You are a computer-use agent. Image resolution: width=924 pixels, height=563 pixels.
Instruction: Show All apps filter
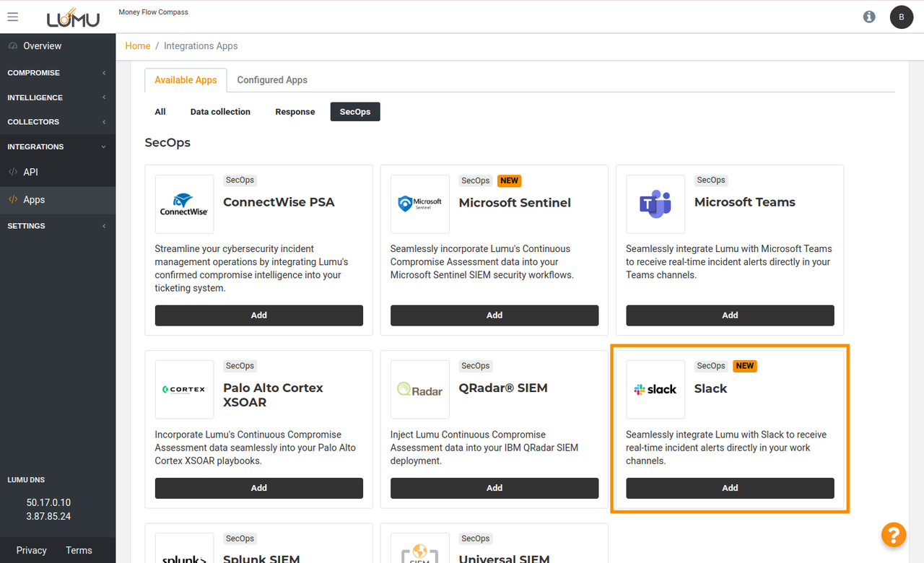click(160, 112)
